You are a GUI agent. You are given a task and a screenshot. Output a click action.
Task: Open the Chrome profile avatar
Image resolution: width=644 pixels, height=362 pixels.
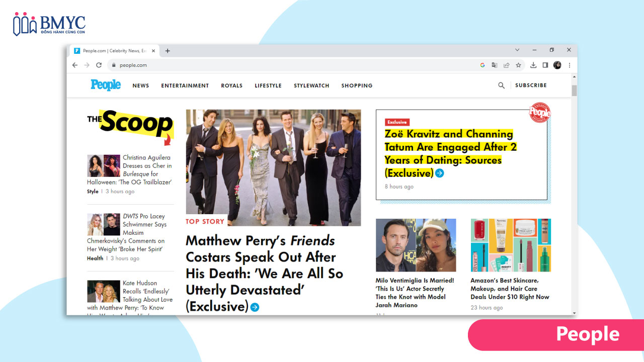tap(557, 65)
